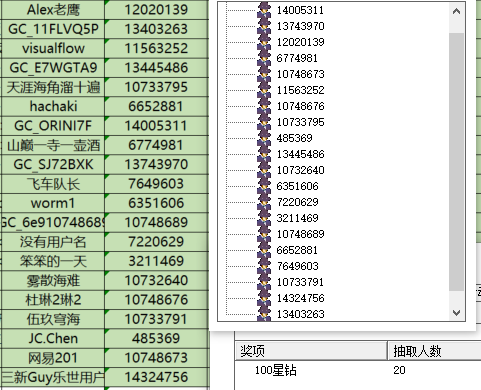
Task: Click the 抽取人数 column header
Action: click(434, 351)
